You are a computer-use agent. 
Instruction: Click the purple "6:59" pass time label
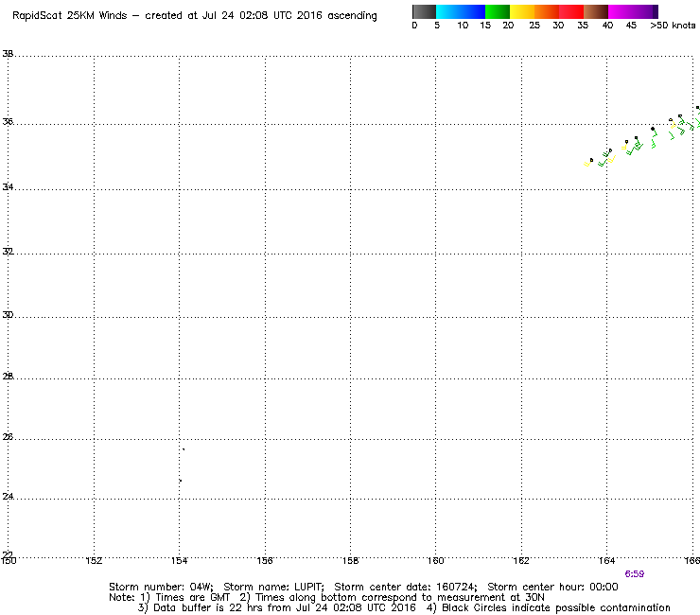(635, 574)
